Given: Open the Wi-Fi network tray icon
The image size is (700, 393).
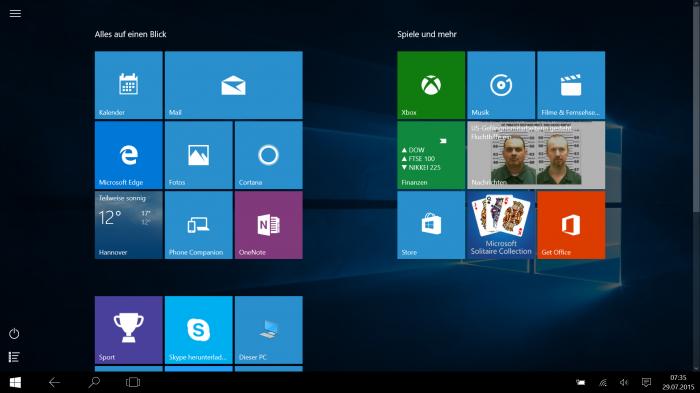Looking at the screenshot, I should point(603,382).
